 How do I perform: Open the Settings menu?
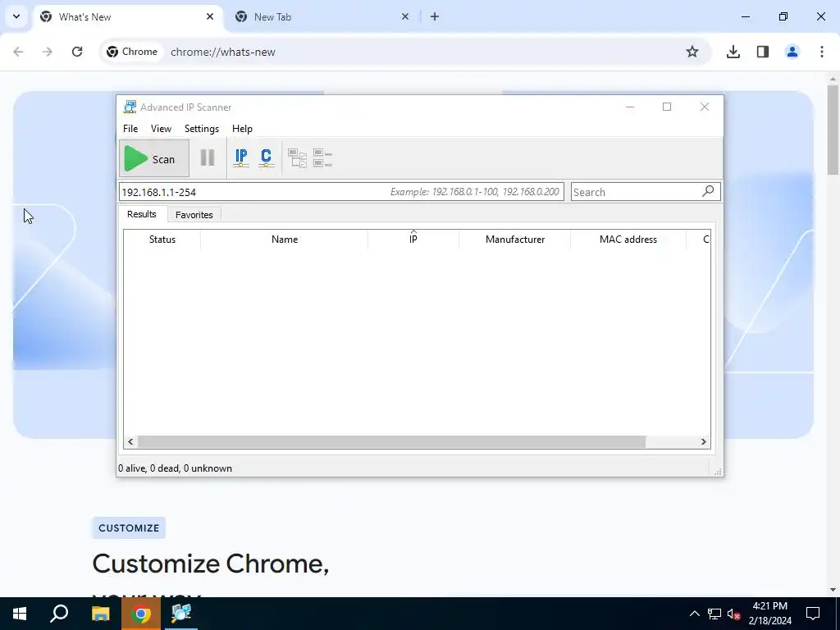click(202, 129)
